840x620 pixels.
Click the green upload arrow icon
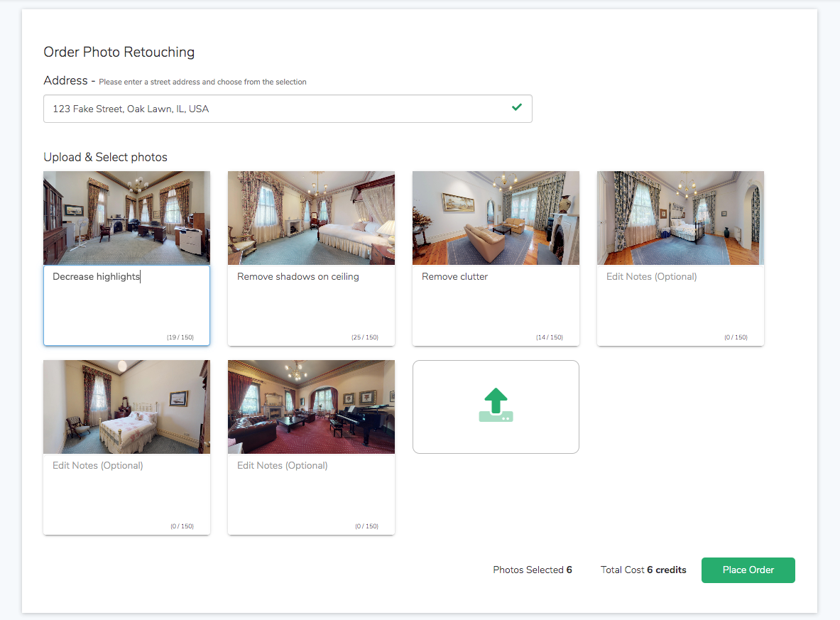click(496, 405)
